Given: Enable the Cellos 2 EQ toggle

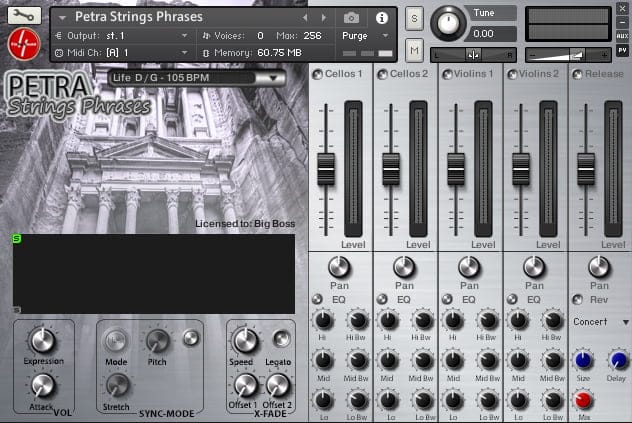Looking at the screenshot, I should [x=382, y=299].
